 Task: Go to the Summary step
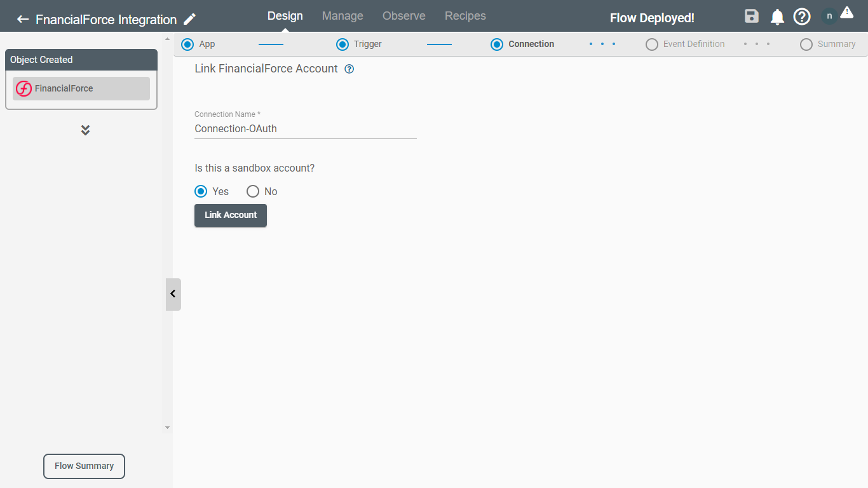coord(828,44)
